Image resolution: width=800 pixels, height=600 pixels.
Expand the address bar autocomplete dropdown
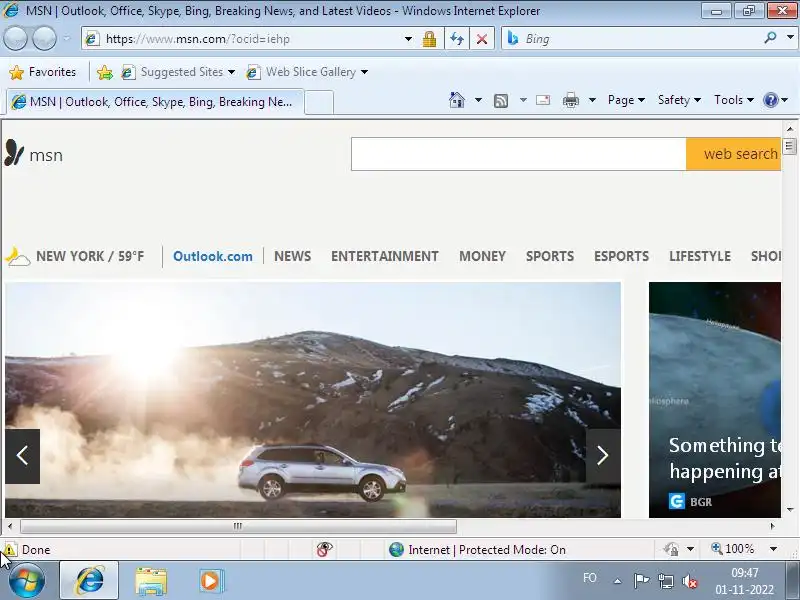[x=408, y=39]
